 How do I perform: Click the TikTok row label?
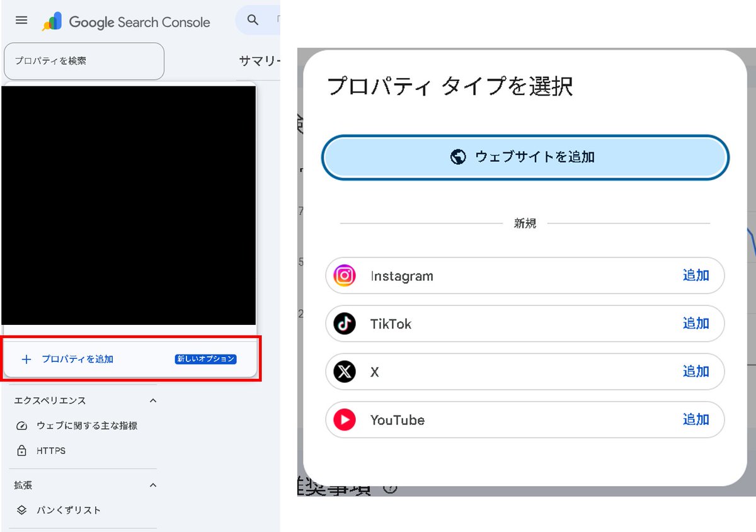point(391,324)
